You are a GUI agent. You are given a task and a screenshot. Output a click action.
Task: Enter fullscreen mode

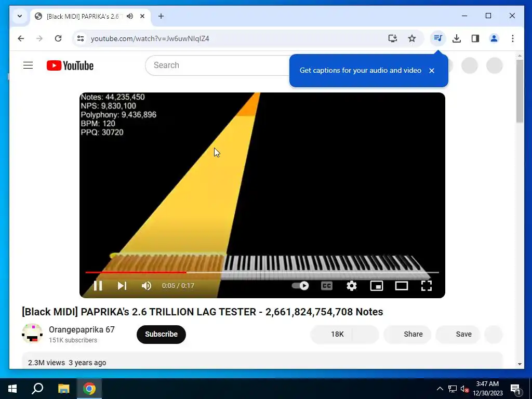[426, 286]
